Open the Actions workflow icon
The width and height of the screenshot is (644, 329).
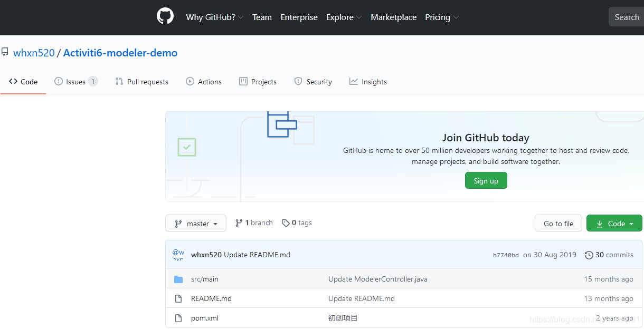pos(190,81)
